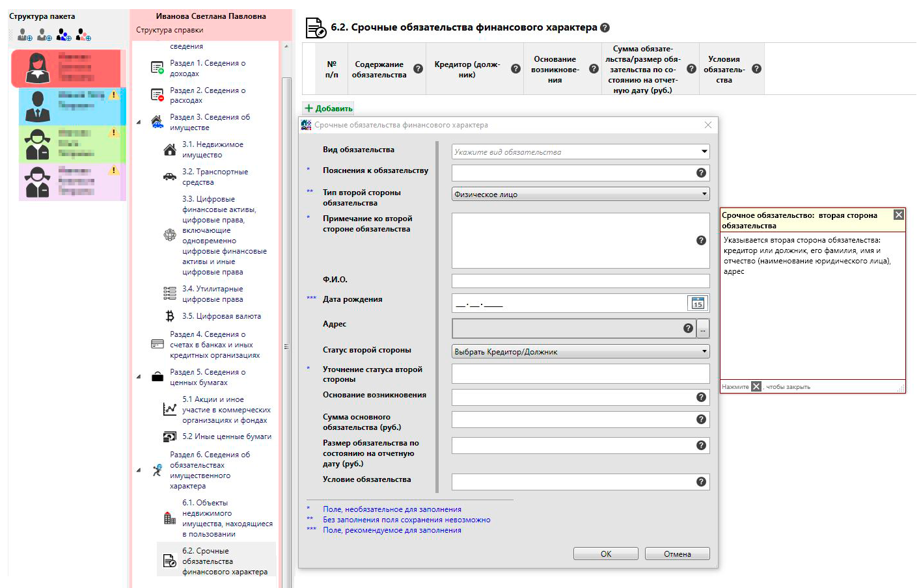The width and height of the screenshot is (919, 588).
Task: Click help icon in Сумма основного обязательства field
Action: (x=701, y=419)
